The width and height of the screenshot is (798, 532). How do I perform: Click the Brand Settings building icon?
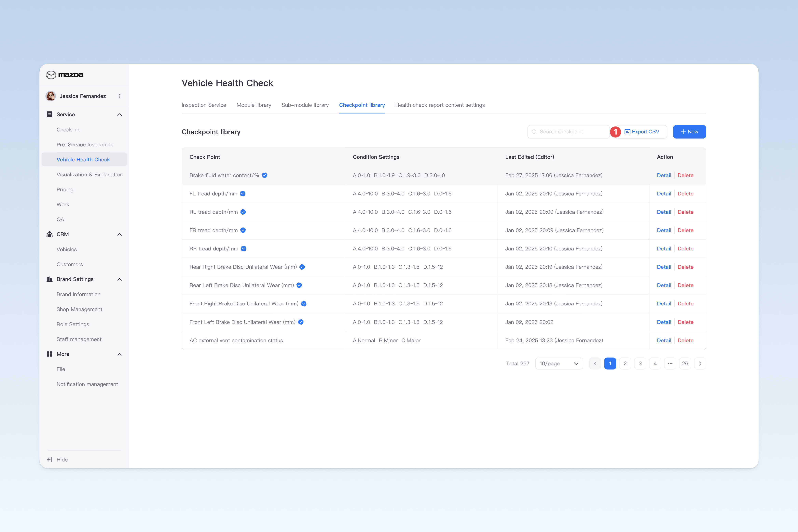point(49,279)
